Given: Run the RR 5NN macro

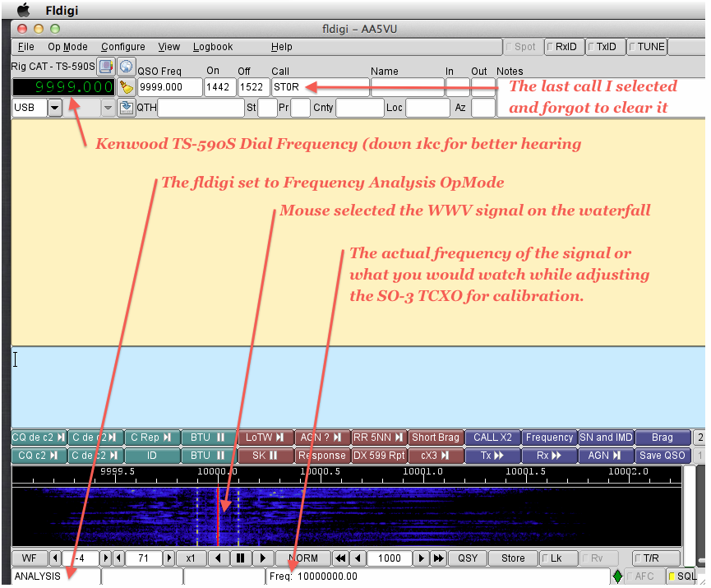Looking at the screenshot, I should (379, 438).
